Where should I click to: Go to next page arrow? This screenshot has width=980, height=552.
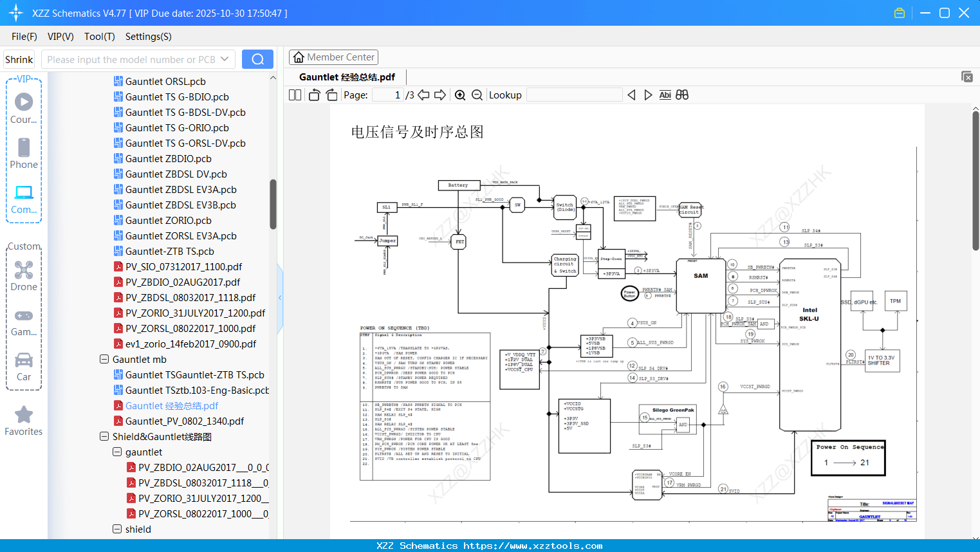(x=440, y=95)
